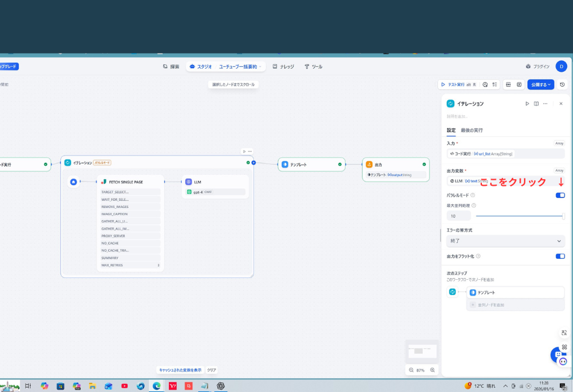Click the zoom in magnifier icon
This screenshot has width=573, height=392.
[432, 370]
